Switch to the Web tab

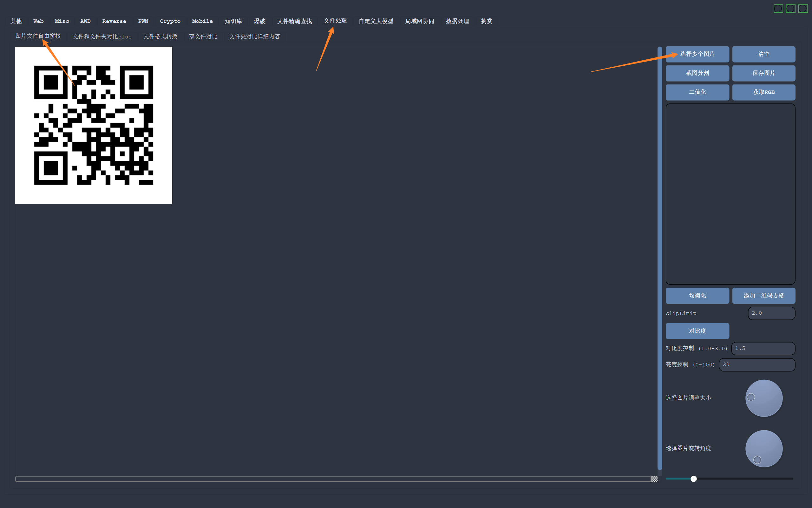pyautogui.click(x=38, y=21)
